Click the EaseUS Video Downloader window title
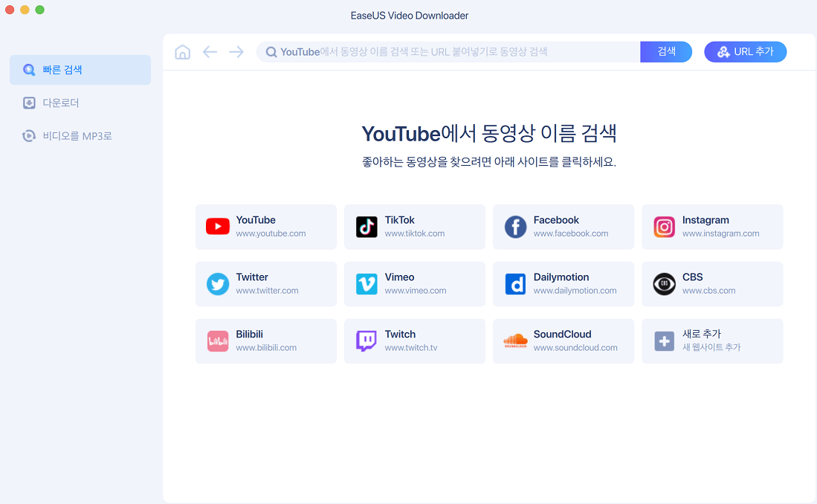Screen dimensions: 817x504 coord(409,16)
